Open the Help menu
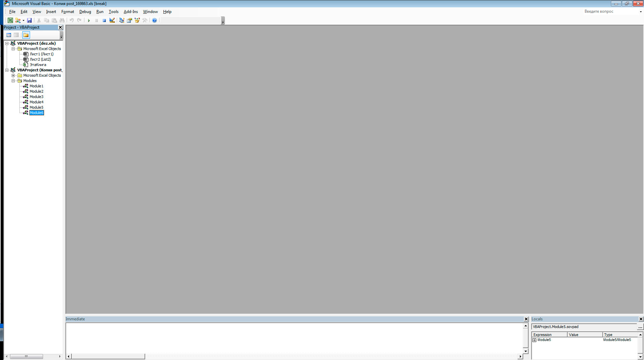This screenshot has height=360, width=644. 167,12
